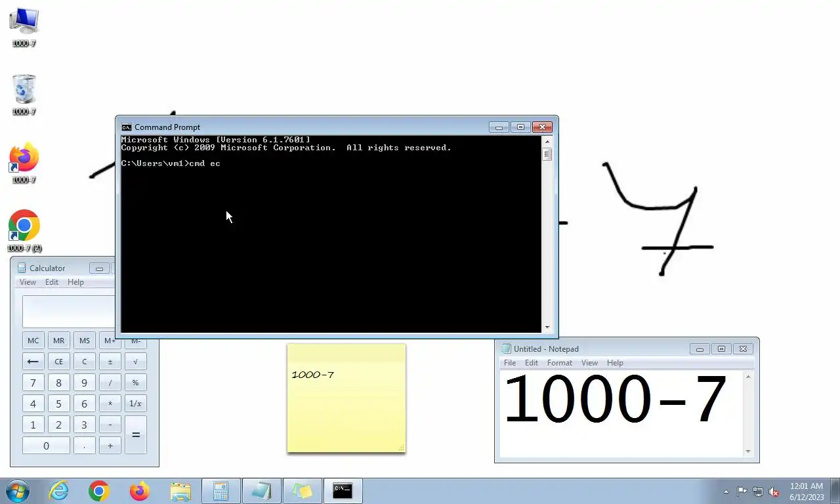Launch Chrome from the taskbar
840x504 pixels.
[x=99, y=491]
